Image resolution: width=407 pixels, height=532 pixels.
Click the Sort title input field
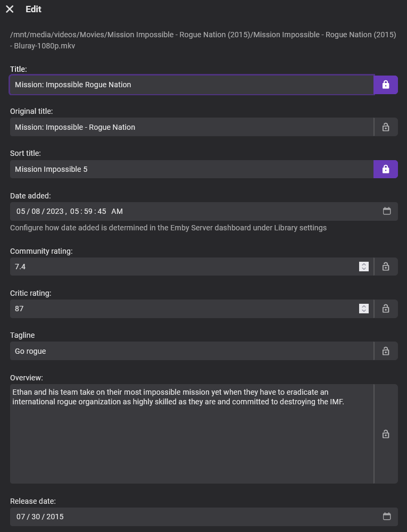[192, 169]
